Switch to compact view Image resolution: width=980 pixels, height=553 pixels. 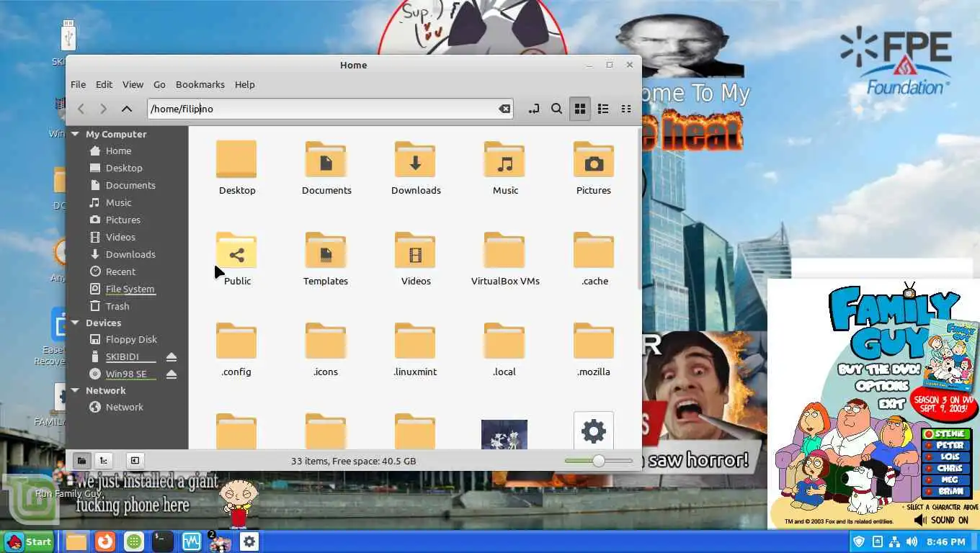point(626,109)
